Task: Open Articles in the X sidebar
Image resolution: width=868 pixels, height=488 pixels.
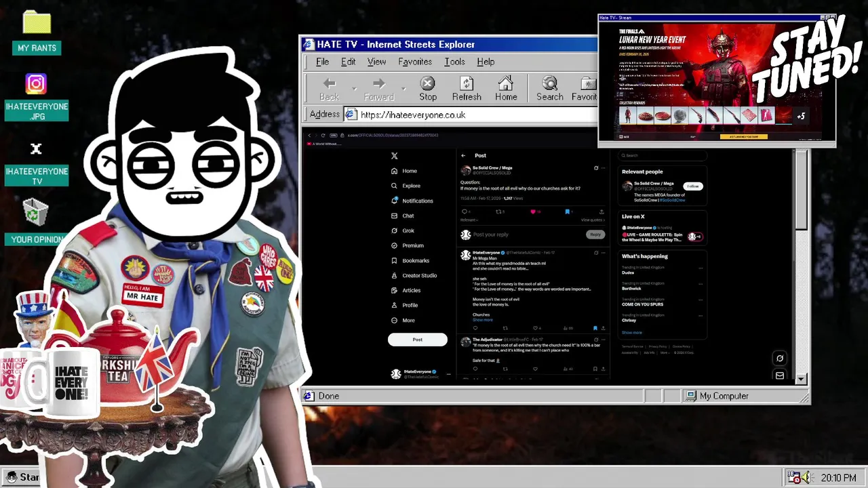Action: coord(406,290)
